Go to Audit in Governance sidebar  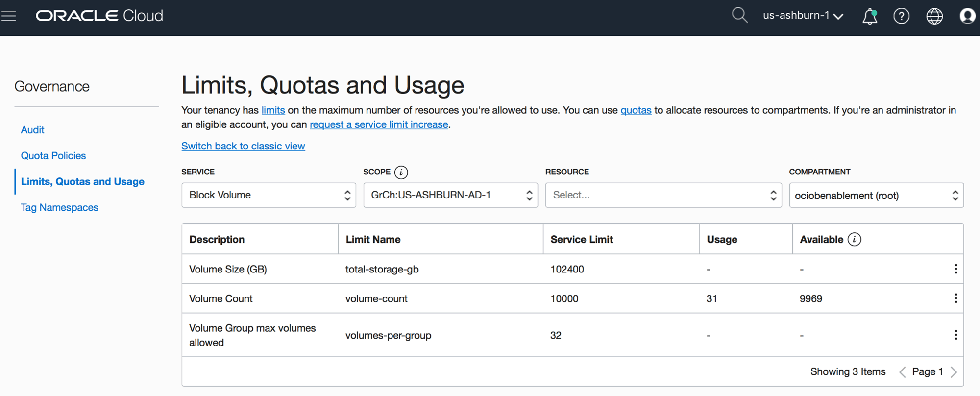pyautogui.click(x=32, y=130)
